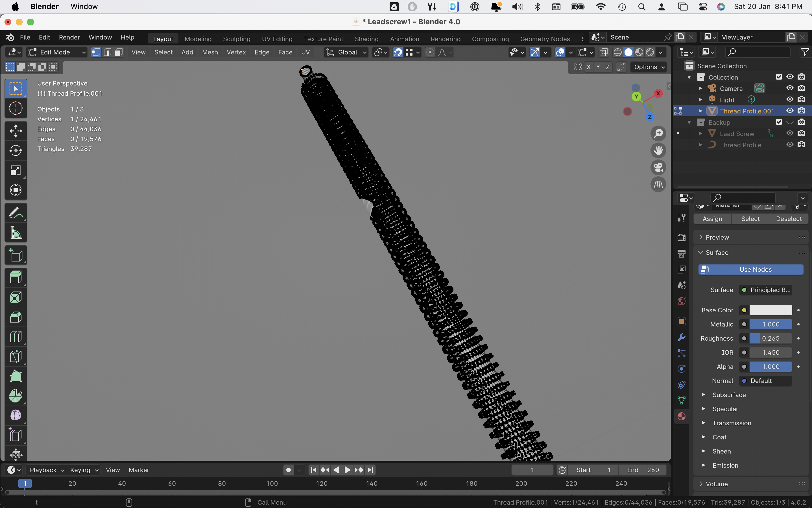Switch to face select mode

(x=118, y=52)
